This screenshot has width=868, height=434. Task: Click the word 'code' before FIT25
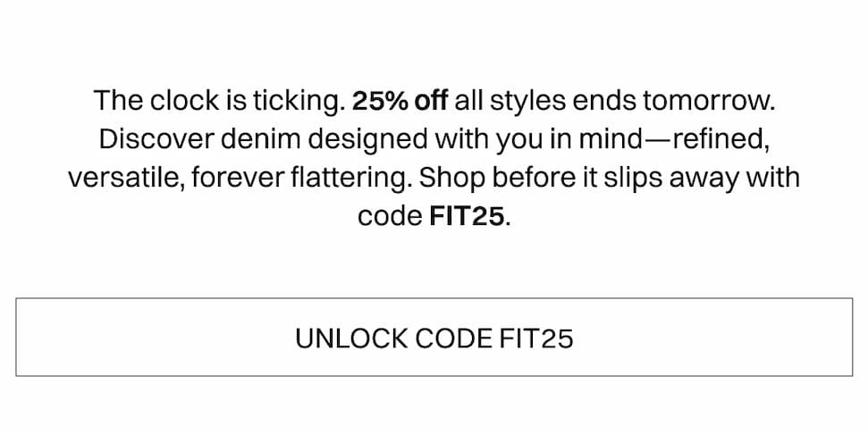pyautogui.click(x=389, y=216)
